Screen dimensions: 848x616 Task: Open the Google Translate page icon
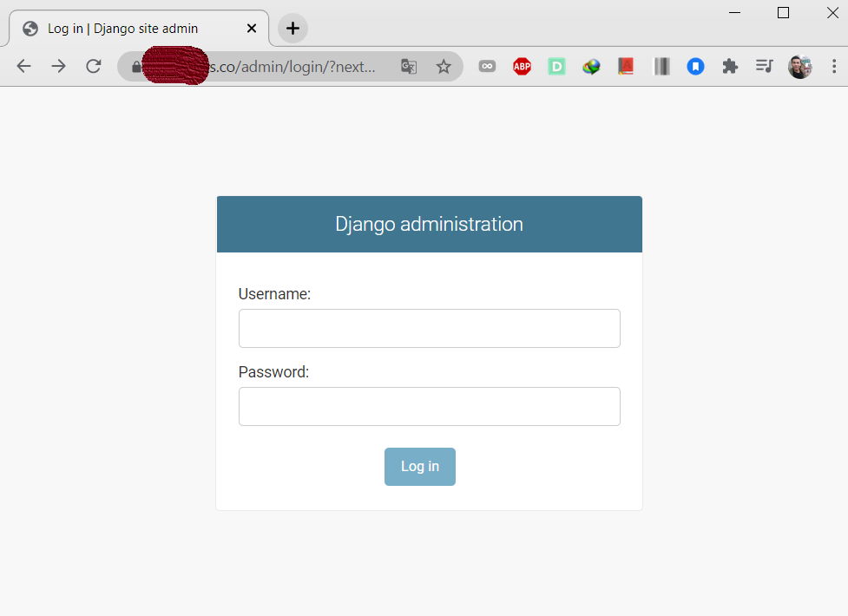click(409, 67)
